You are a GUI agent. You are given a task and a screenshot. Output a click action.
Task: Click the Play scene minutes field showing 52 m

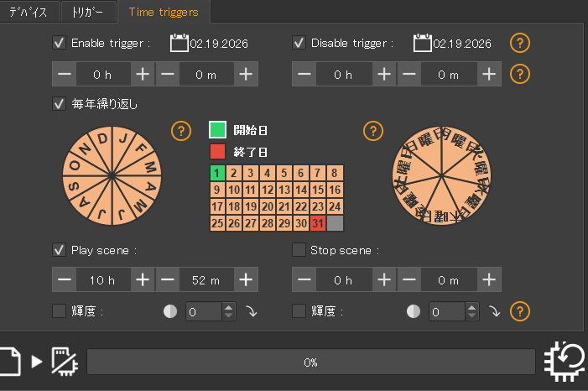pyautogui.click(x=205, y=279)
